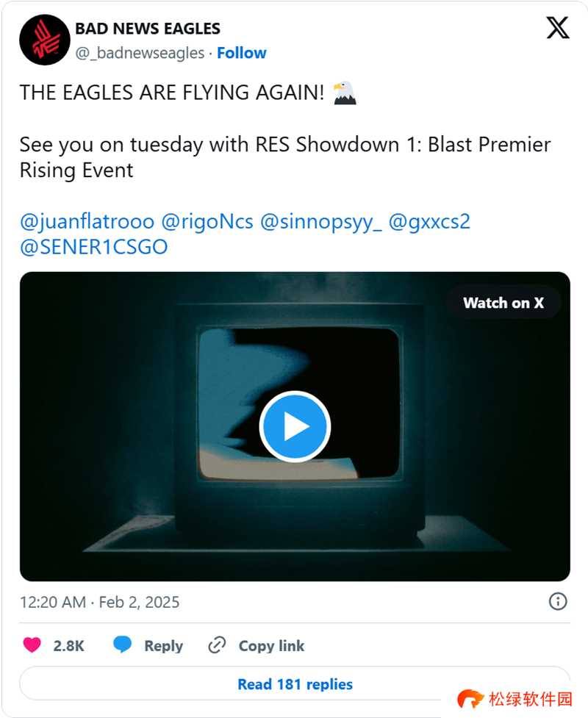The image size is (588, 718).
Task: Open the @SENER1CSGO mention link
Action: pos(93,247)
